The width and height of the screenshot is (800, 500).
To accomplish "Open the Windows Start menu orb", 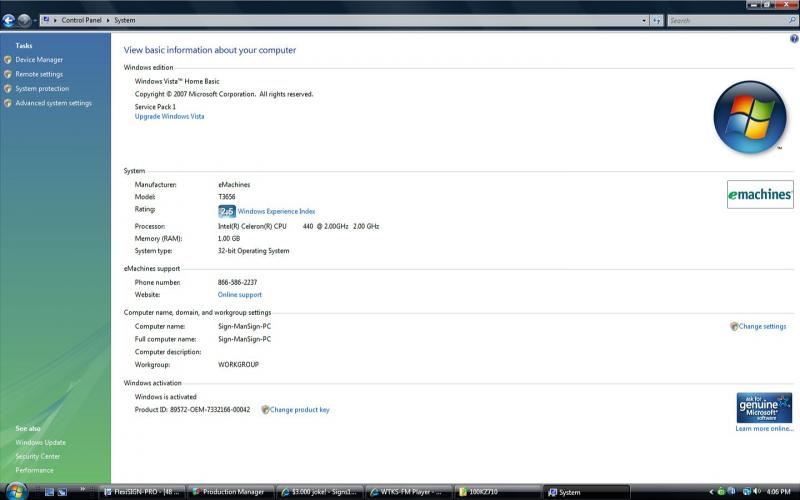I will [16, 491].
